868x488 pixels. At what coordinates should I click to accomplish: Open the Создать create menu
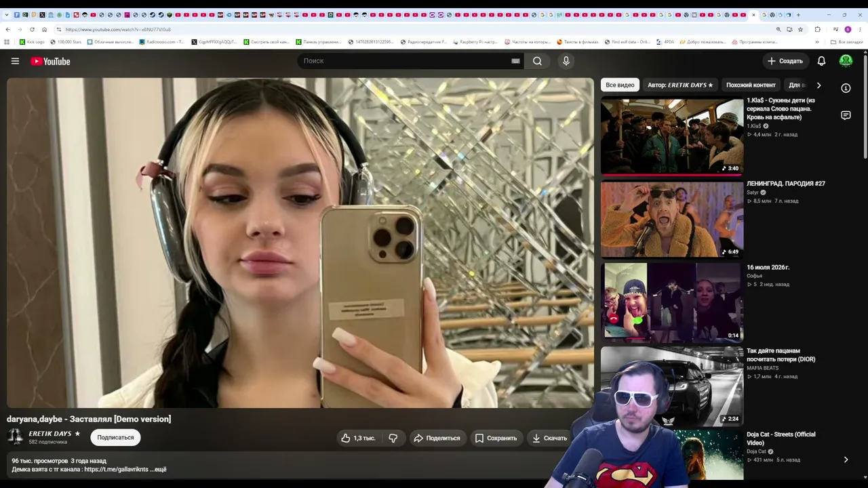pos(785,61)
